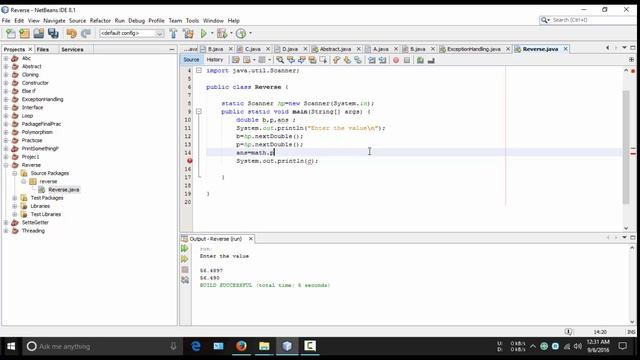
Task: Collapse the Reverse project node
Action: click(x=6, y=165)
